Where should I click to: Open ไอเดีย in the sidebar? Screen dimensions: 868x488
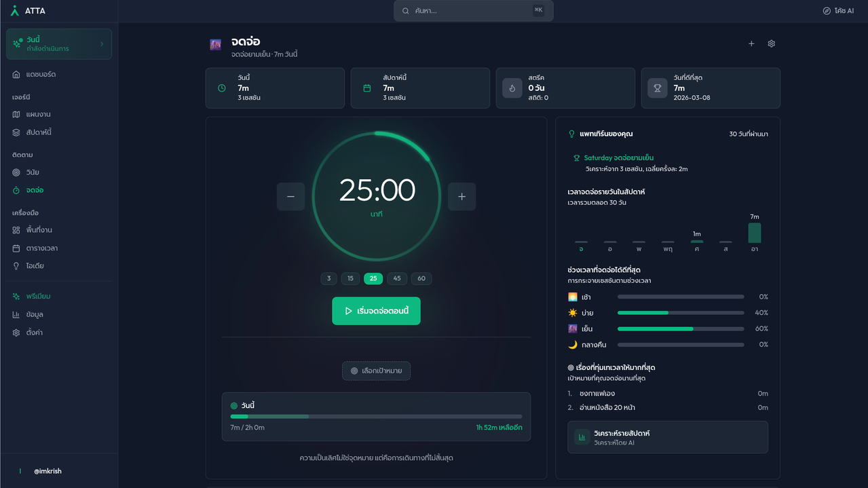point(59,266)
